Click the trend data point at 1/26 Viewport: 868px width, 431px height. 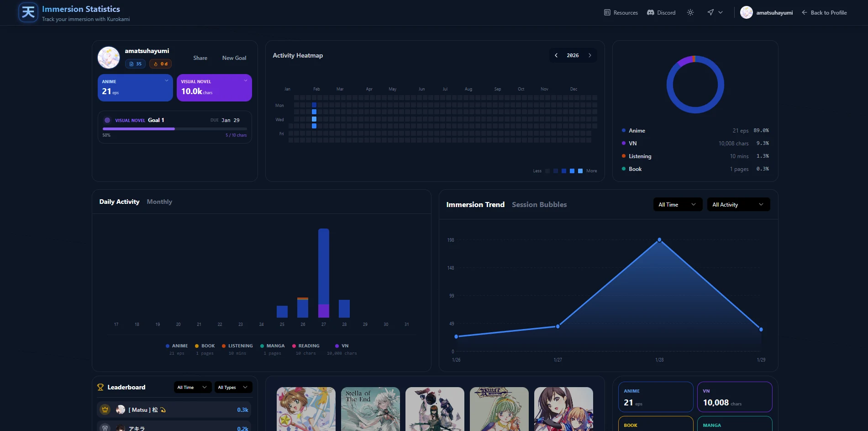coord(456,336)
